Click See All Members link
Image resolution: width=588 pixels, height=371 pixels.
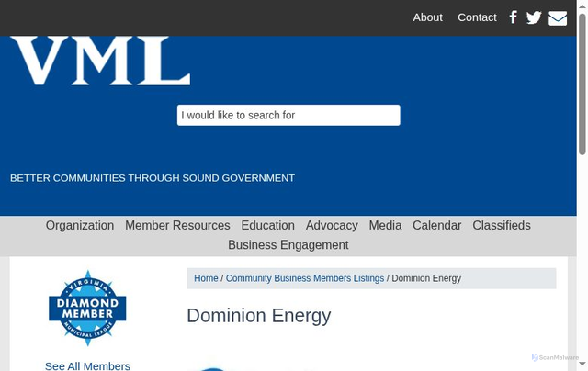click(87, 366)
